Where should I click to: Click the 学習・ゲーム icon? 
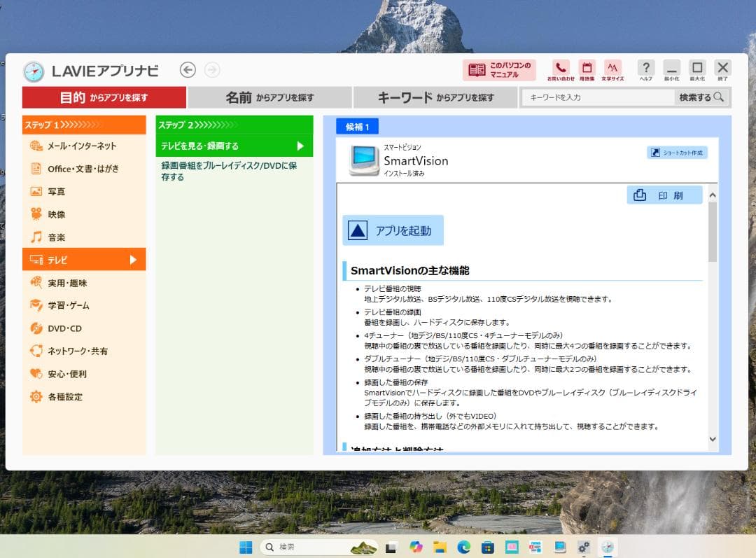pyautogui.click(x=36, y=305)
